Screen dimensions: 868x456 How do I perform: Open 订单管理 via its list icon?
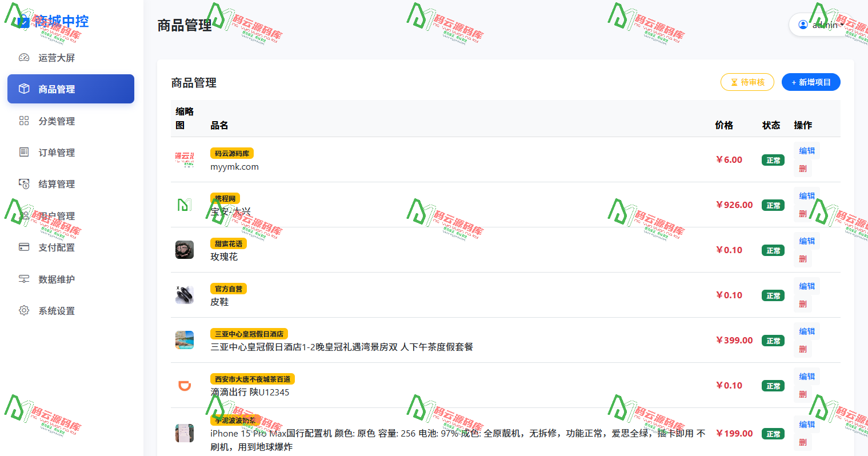tap(23, 152)
